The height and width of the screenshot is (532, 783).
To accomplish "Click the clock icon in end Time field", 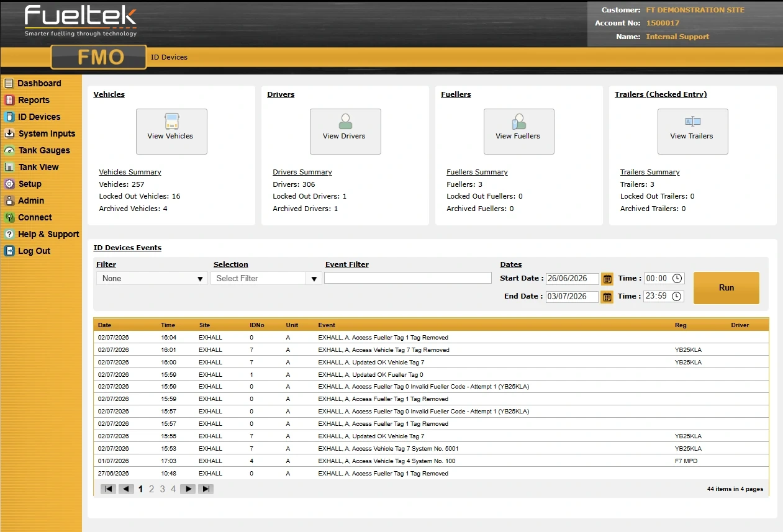I will click(x=677, y=296).
